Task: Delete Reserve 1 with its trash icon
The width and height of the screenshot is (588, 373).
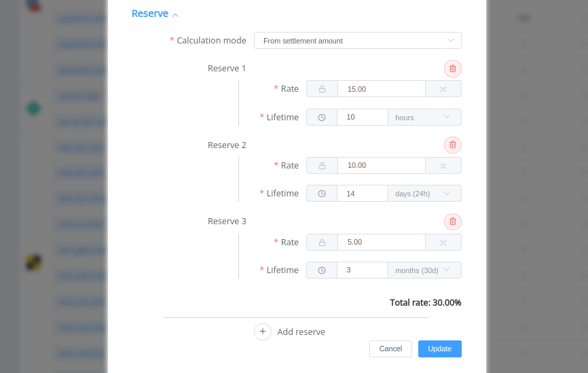Action: click(453, 69)
